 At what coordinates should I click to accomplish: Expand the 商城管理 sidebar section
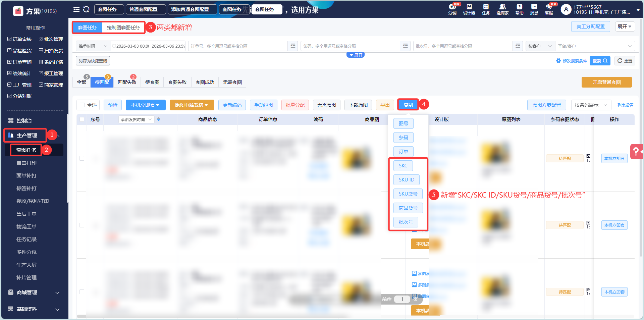pyautogui.click(x=34, y=292)
